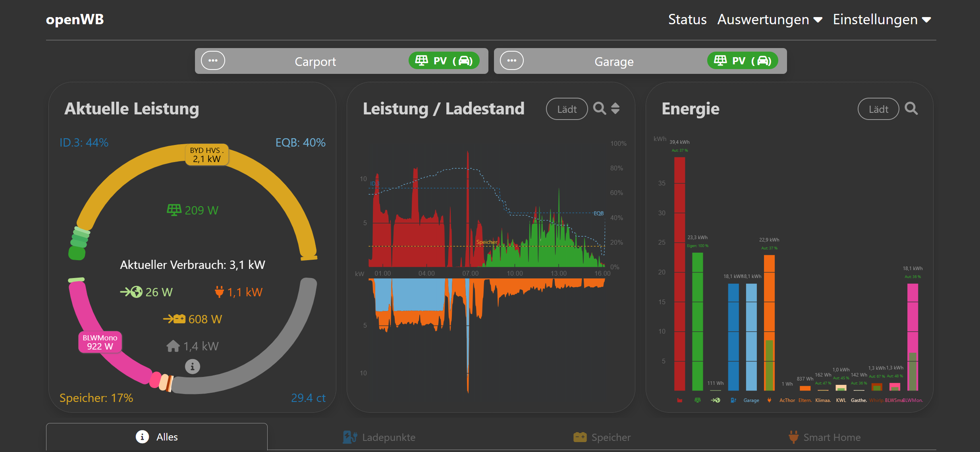Switch to the Ladepunkte tab
The width and height of the screenshot is (980, 452).
tap(379, 437)
